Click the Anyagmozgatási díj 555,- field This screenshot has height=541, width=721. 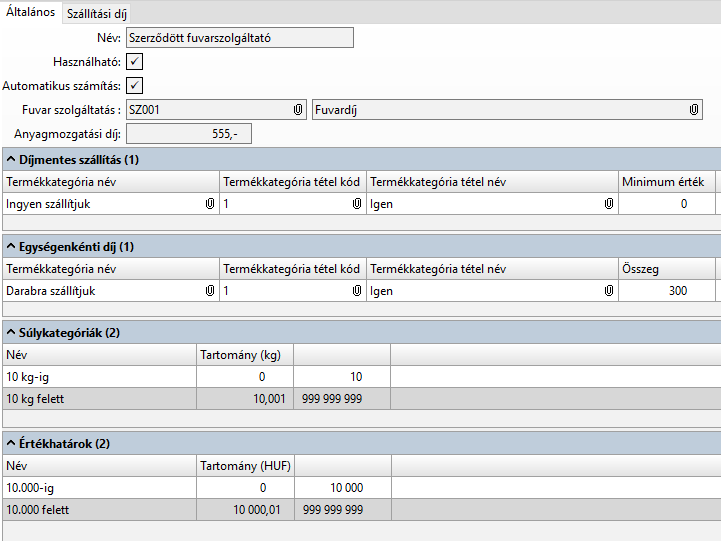point(189,134)
